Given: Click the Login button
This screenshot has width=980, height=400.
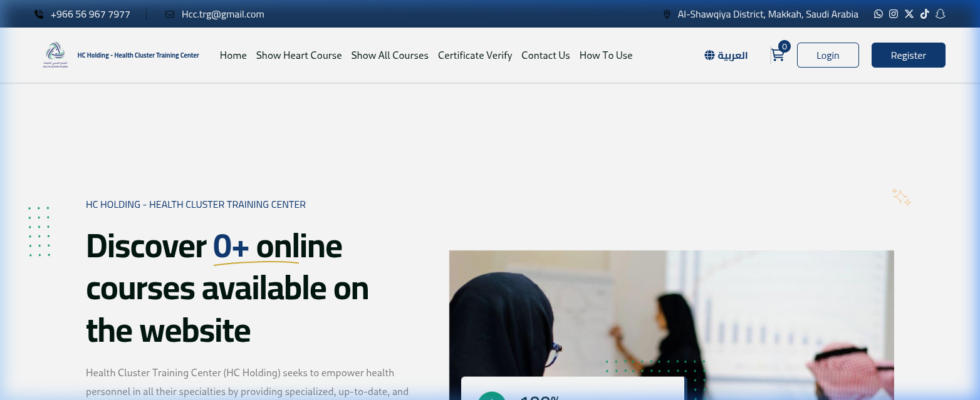Looking at the screenshot, I should 828,55.
